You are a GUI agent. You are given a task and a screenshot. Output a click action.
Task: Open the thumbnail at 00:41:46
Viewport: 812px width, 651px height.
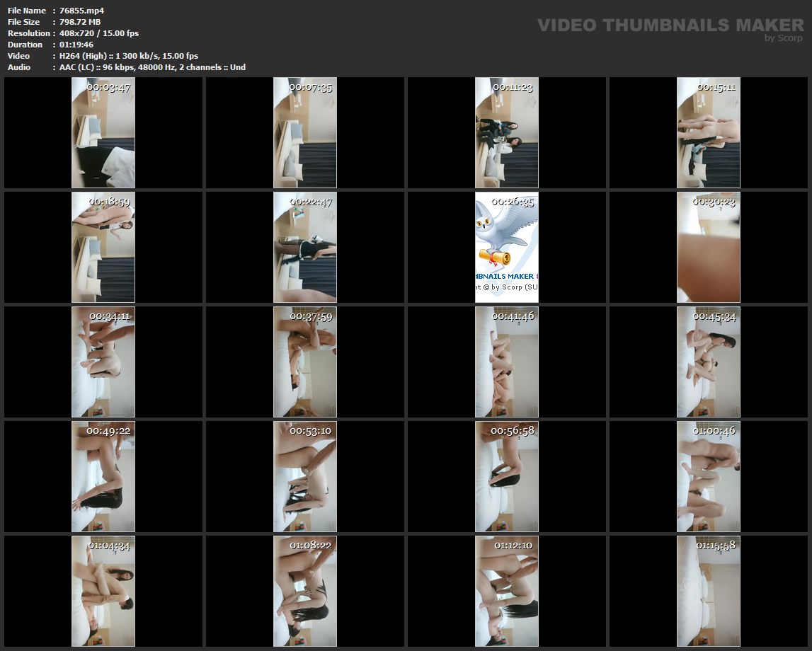[507, 362]
